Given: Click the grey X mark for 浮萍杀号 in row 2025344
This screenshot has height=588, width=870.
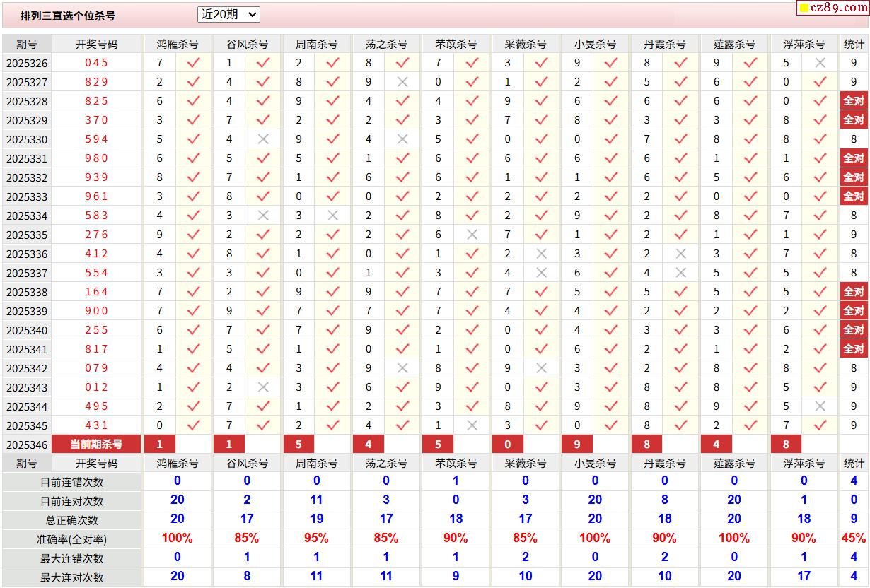Looking at the screenshot, I should (820, 406).
